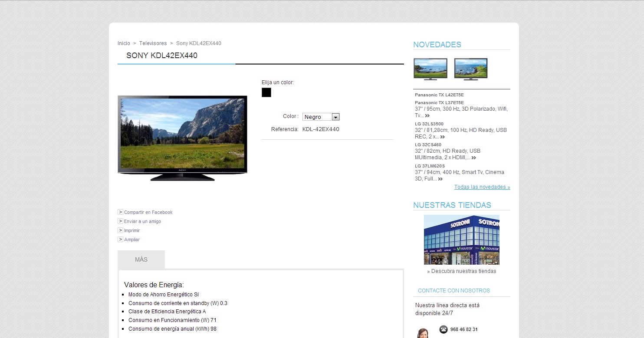This screenshot has height=338, width=644.
Task: Click Consumo de corriente en standby line
Action: (x=178, y=303)
